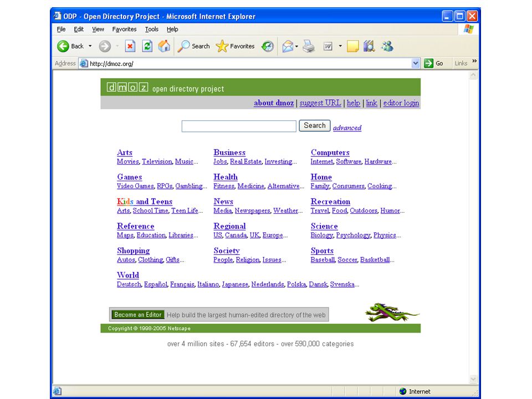Open the Favorites star in the toolbar

(x=235, y=46)
